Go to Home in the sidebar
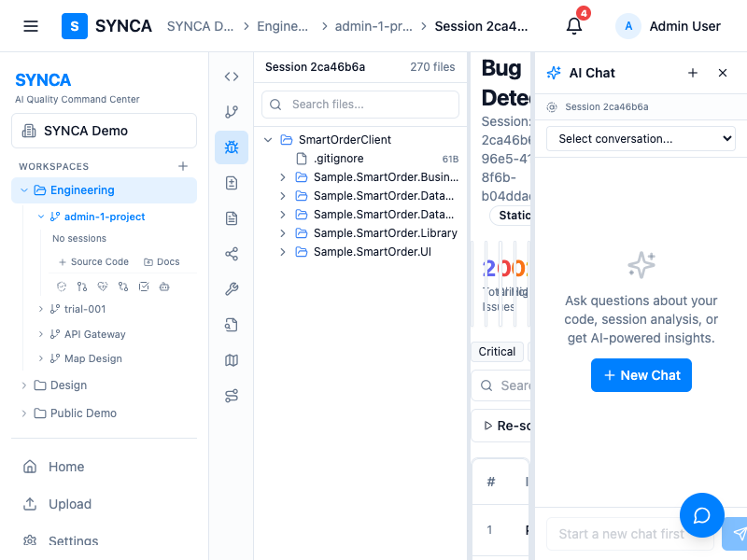 [65, 467]
